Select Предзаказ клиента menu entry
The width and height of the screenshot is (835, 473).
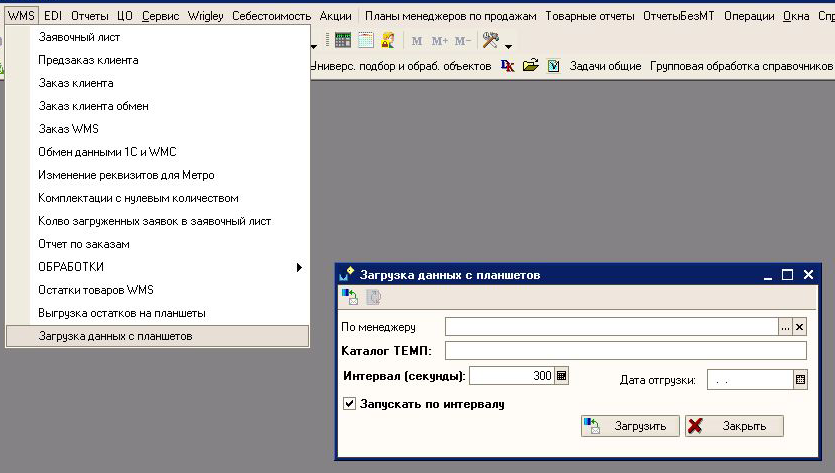click(x=158, y=60)
